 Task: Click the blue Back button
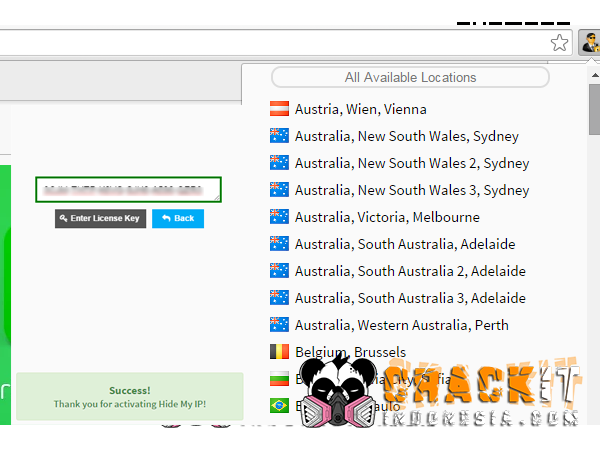pos(178,218)
